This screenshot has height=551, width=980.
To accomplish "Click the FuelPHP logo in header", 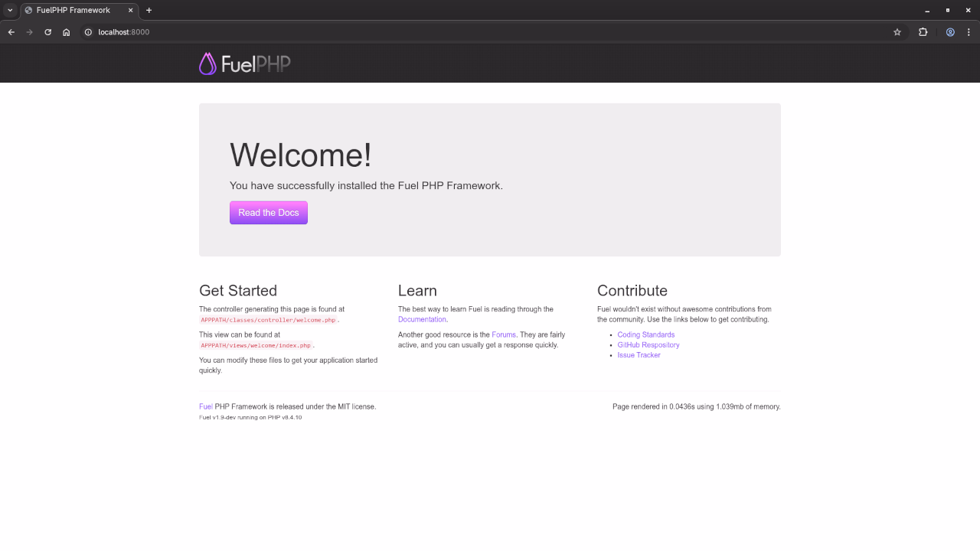I will click(244, 64).
